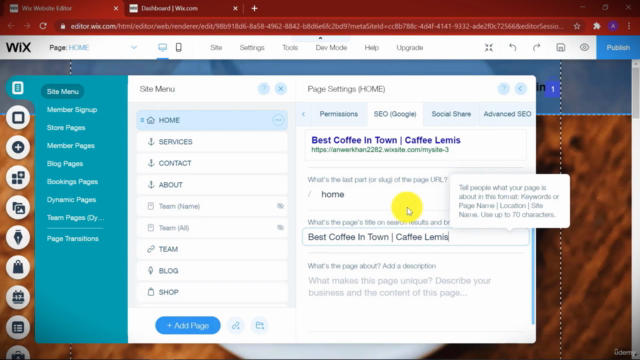This screenshot has height=360, width=640.
Task: Select the SHOP page item
Action: (x=212, y=292)
